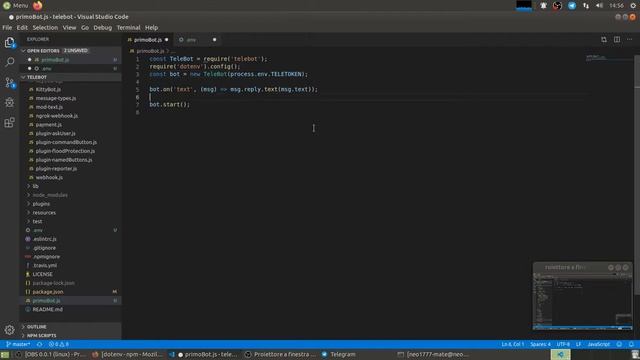This screenshot has width=640, height=360.
Task: Click the Open Changes icon in editor toolbar
Action: tap(604, 40)
